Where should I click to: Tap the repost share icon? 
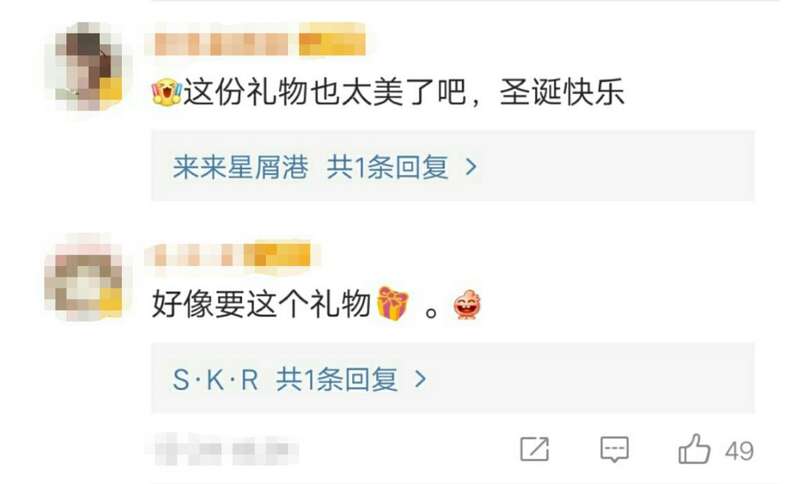[534, 449]
